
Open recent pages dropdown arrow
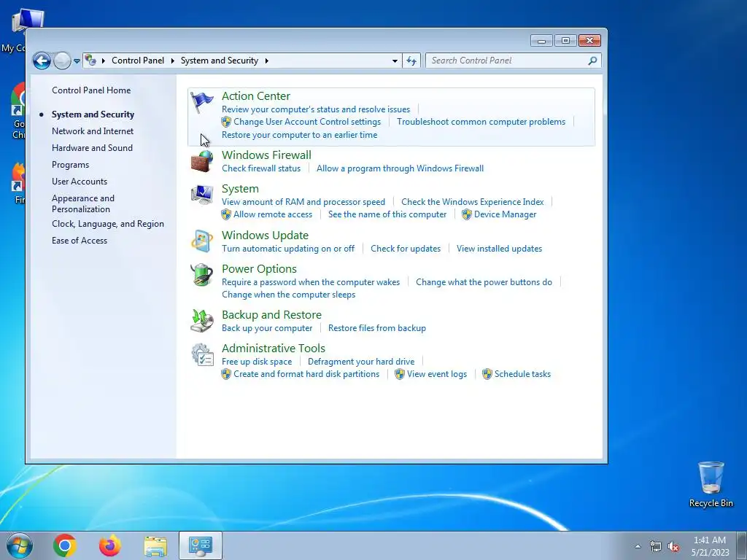pos(77,61)
